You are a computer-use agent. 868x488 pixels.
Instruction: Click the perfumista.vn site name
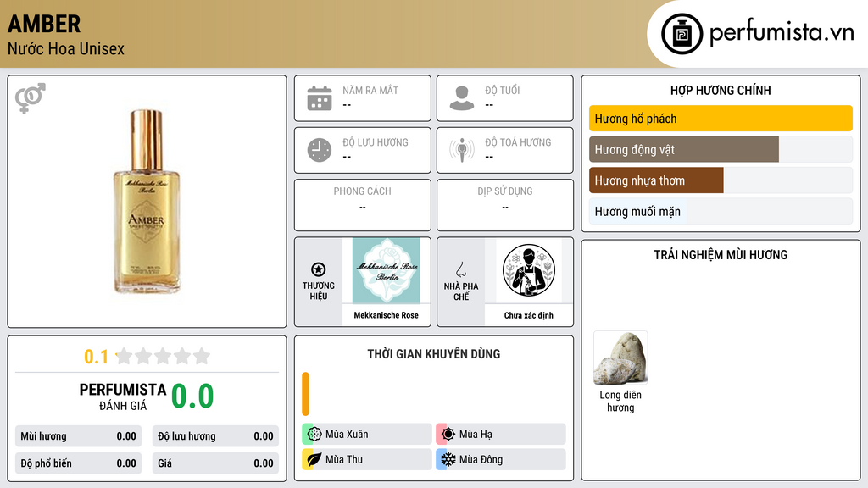[x=782, y=33]
